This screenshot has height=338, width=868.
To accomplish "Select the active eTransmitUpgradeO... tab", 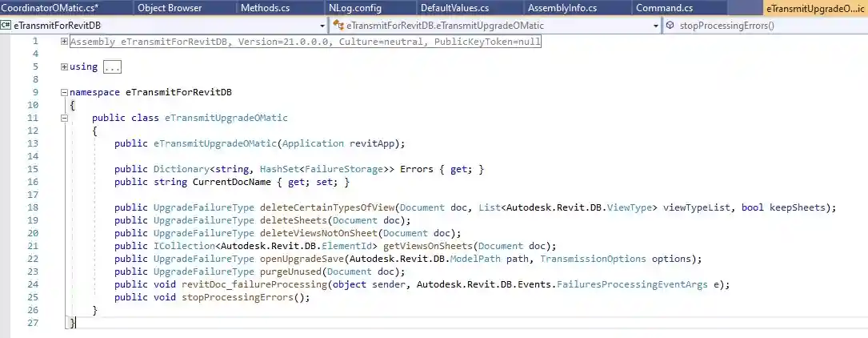I will tap(814, 8).
